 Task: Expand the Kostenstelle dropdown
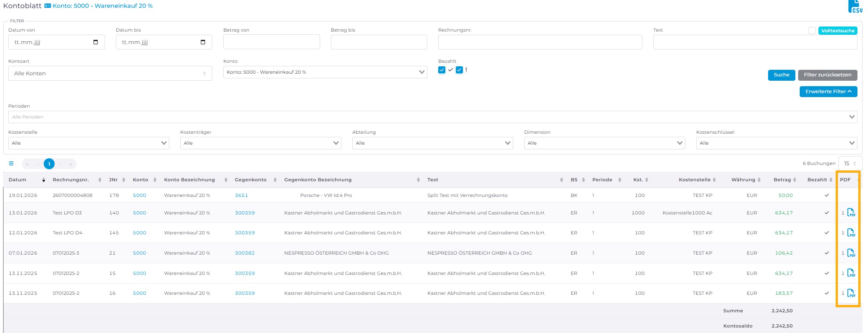(x=89, y=143)
